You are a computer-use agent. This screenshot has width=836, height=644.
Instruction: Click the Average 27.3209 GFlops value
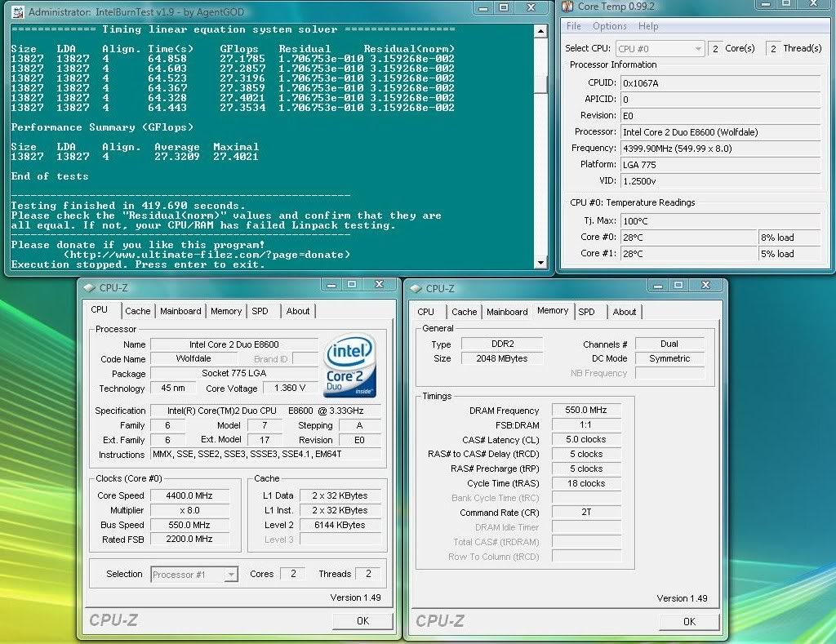click(x=177, y=157)
